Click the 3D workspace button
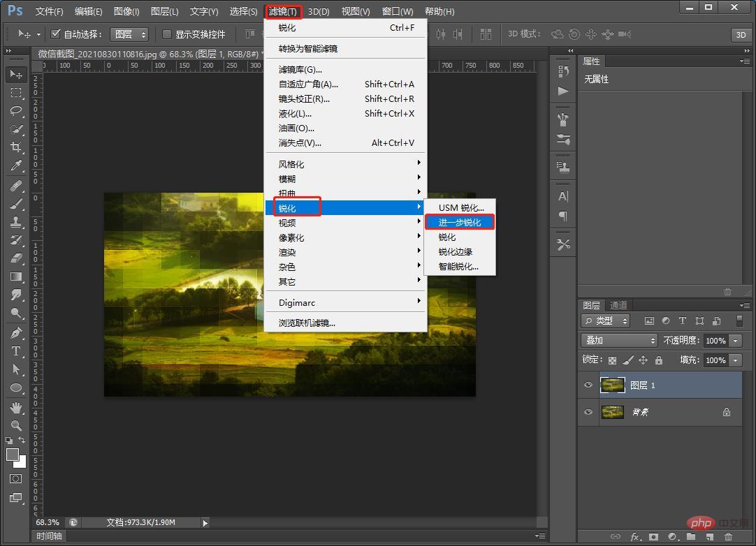This screenshot has width=756, height=546. (x=741, y=35)
